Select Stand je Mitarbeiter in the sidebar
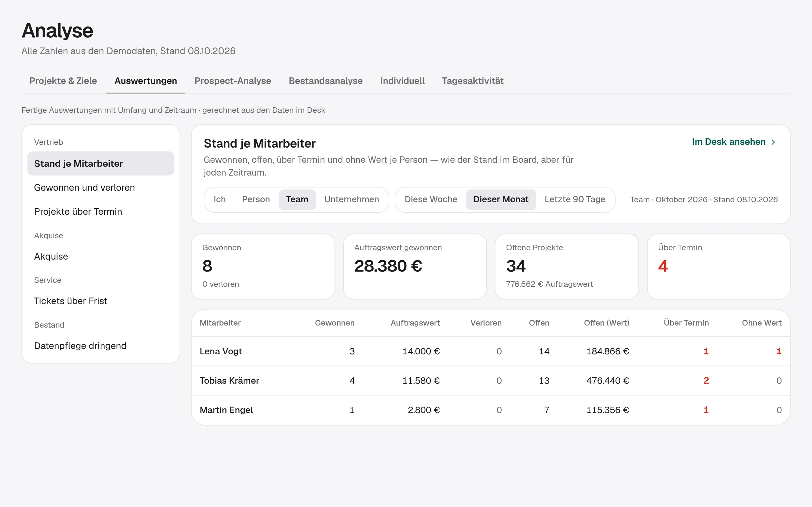The width and height of the screenshot is (812, 507). click(101, 163)
